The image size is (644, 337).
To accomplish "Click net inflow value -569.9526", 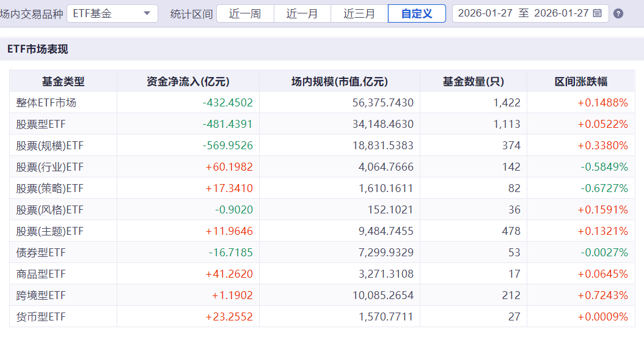I will pos(228,146).
